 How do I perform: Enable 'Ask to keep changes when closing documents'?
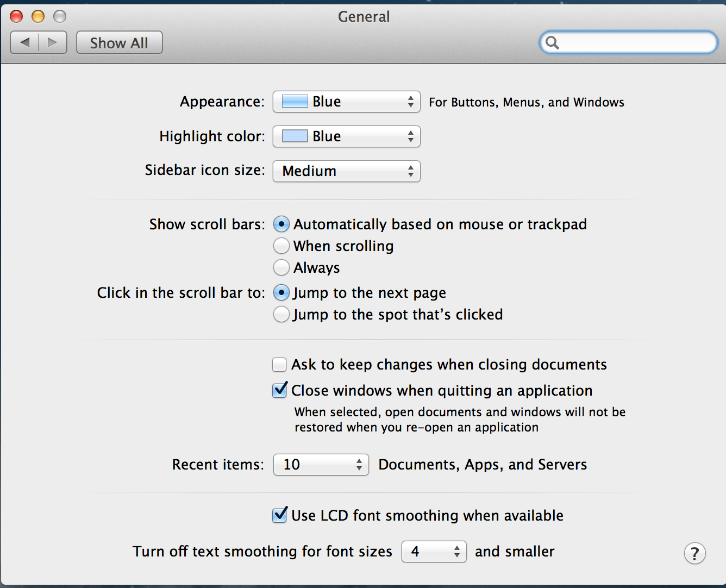pyautogui.click(x=279, y=365)
